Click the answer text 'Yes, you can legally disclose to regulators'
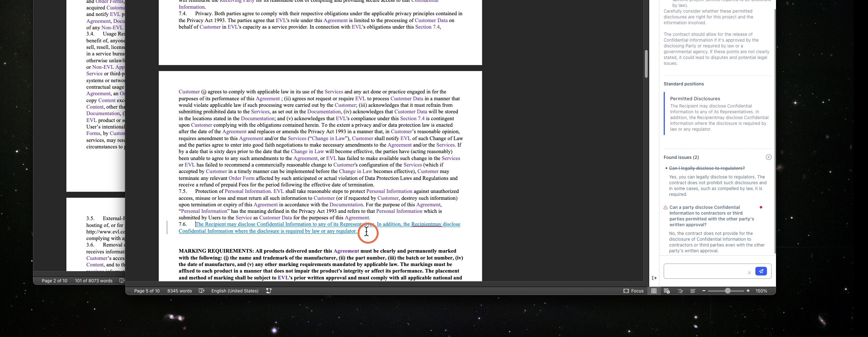 tap(718, 186)
